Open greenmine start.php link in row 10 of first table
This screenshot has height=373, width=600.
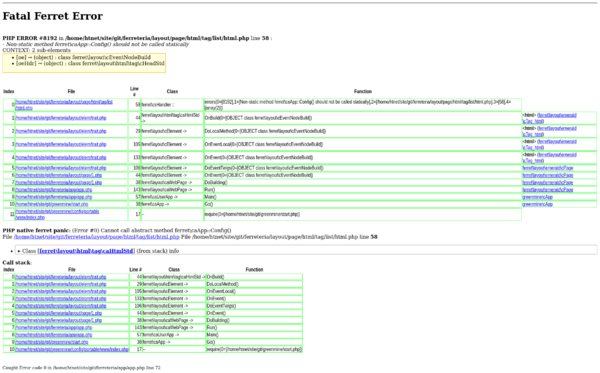(x=52, y=204)
